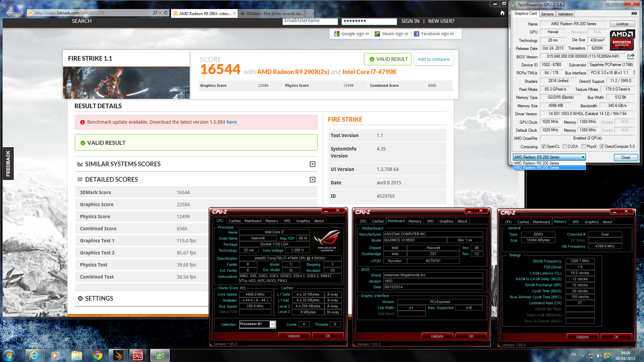Open the address bar dropdown arrow
This screenshot has width=644, height=362.
point(160,13)
